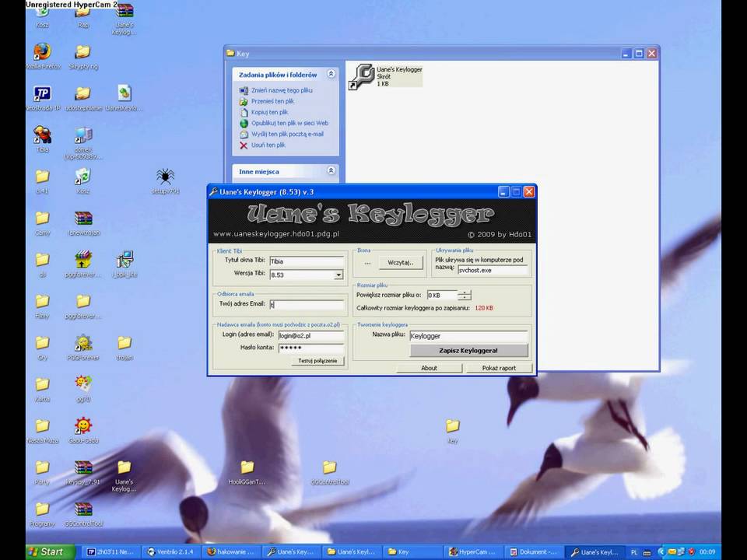Click Kopiuj ten plik link
Screen dimensions: 747x560
coord(270,112)
